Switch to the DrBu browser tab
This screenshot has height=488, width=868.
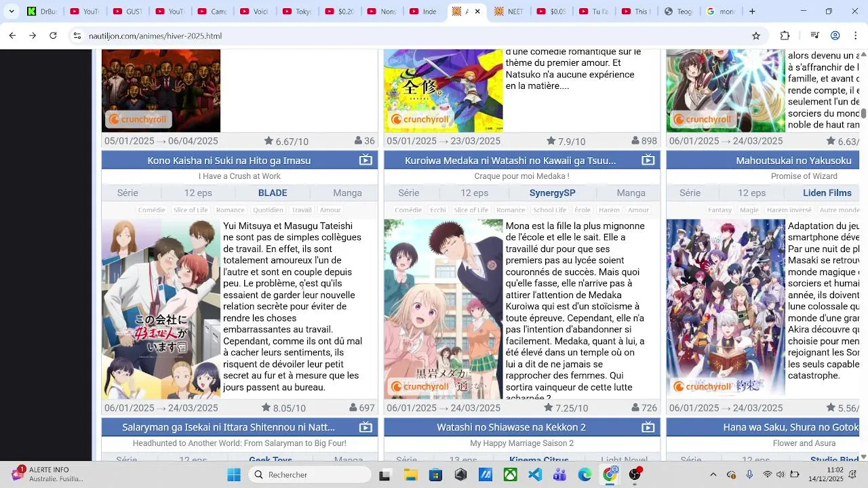click(x=42, y=12)
